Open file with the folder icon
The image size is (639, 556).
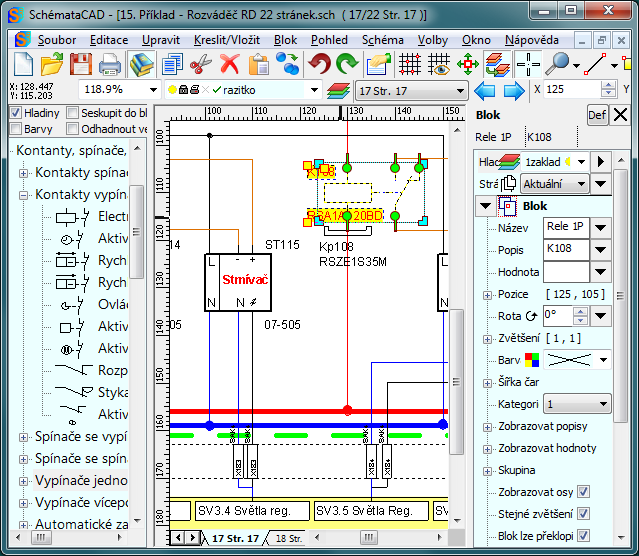click(x=52, y=65)
